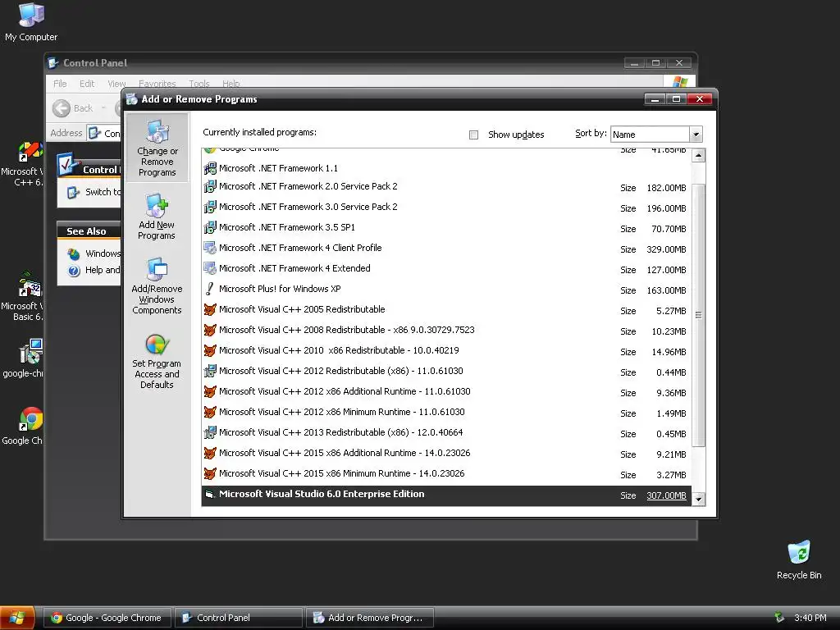Switch to Control Panel taskbar button
Image resolution: width=840 pixels, height=630 pixels.
[239, 618]
